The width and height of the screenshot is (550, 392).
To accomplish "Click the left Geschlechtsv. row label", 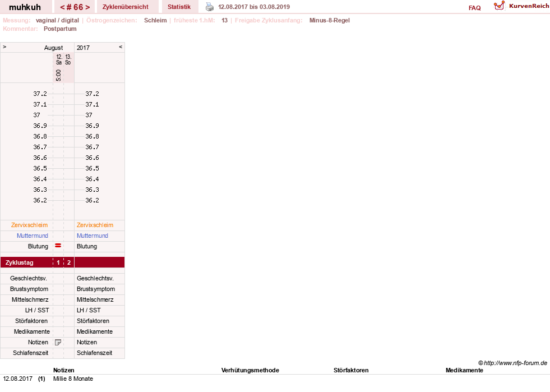I will (29, 278).
